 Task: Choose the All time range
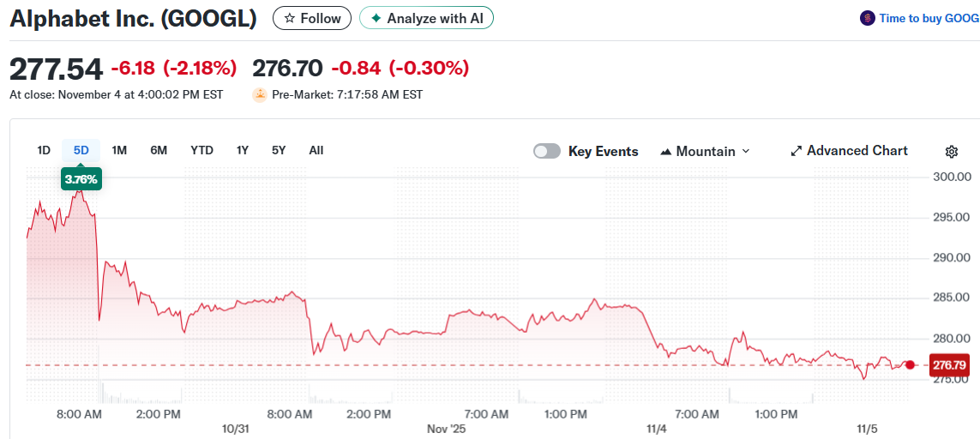coord(316,150)
